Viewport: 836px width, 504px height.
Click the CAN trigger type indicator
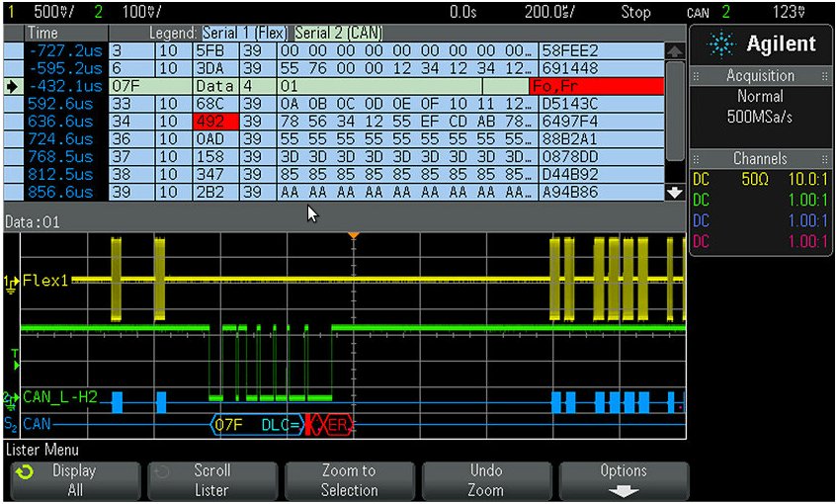point(699,12)
